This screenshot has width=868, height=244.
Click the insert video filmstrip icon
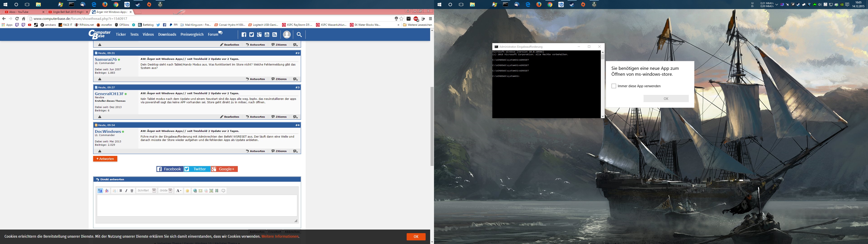tap(217, 191)
